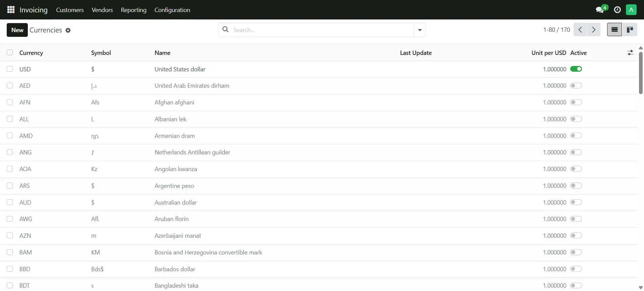Check the select-all header checkbox
The width and height of the screenshot is (644, 291).
10,53
